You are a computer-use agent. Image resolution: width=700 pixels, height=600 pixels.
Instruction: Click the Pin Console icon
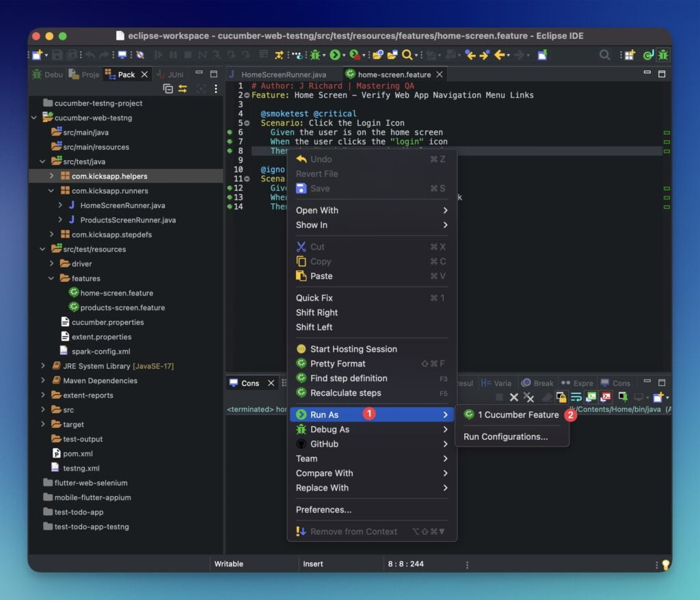[x=623, y=397]
